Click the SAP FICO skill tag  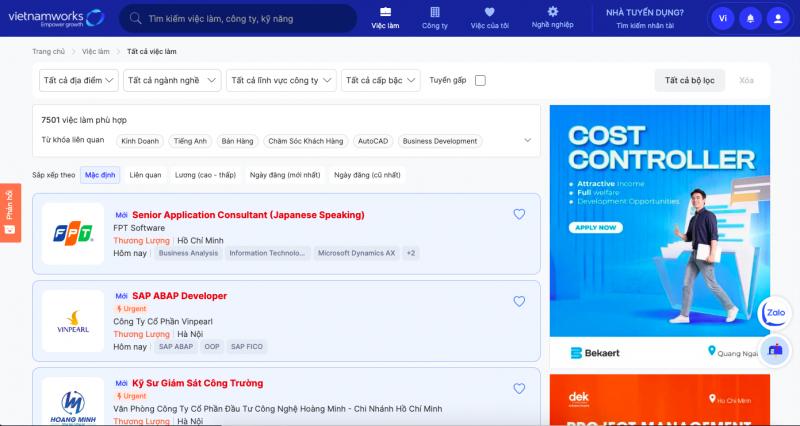247,346
